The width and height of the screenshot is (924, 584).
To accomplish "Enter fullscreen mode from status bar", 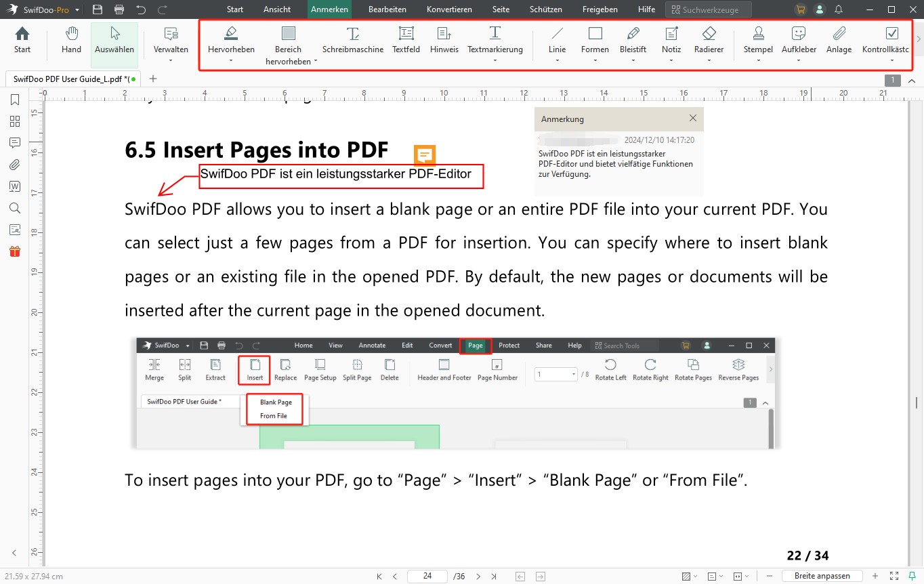I will coord(894,576).
